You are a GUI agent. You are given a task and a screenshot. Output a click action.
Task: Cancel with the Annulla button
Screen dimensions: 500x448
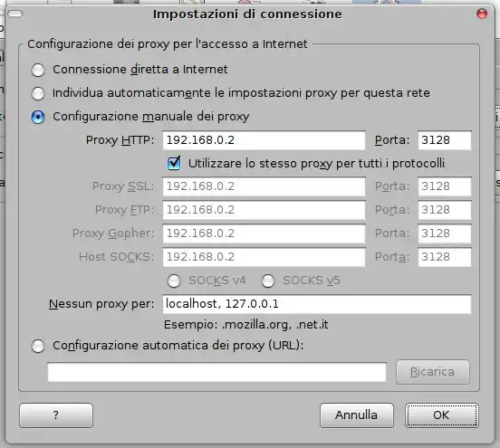357,415
